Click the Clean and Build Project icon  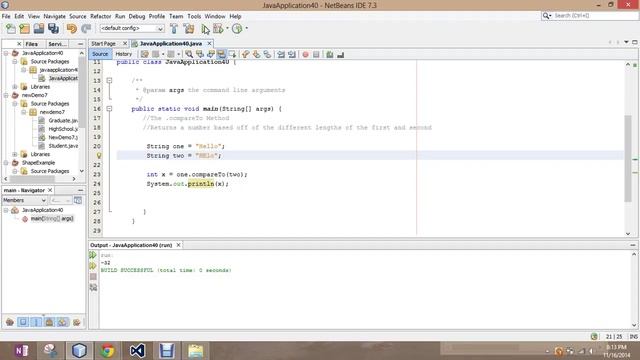[x=189, y=29]
